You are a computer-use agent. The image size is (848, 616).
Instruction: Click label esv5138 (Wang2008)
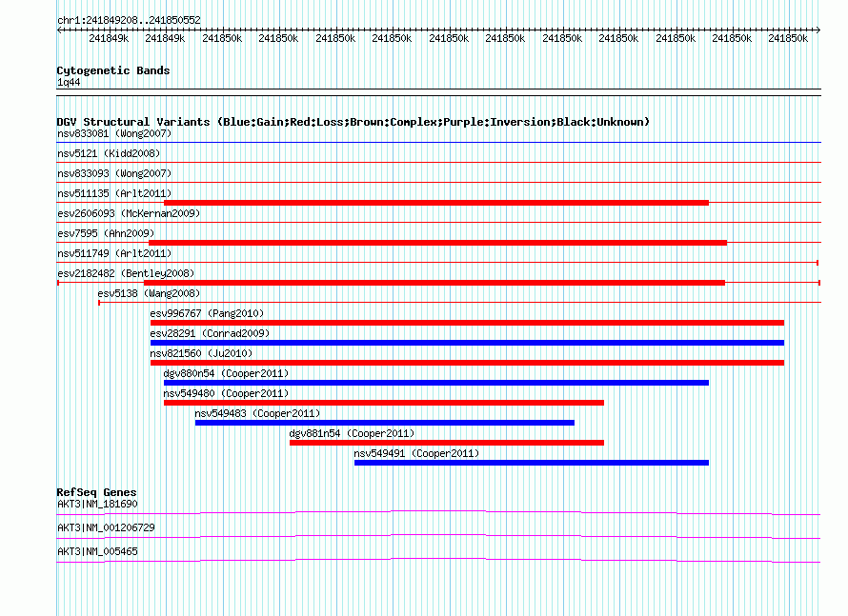(149, 293)
